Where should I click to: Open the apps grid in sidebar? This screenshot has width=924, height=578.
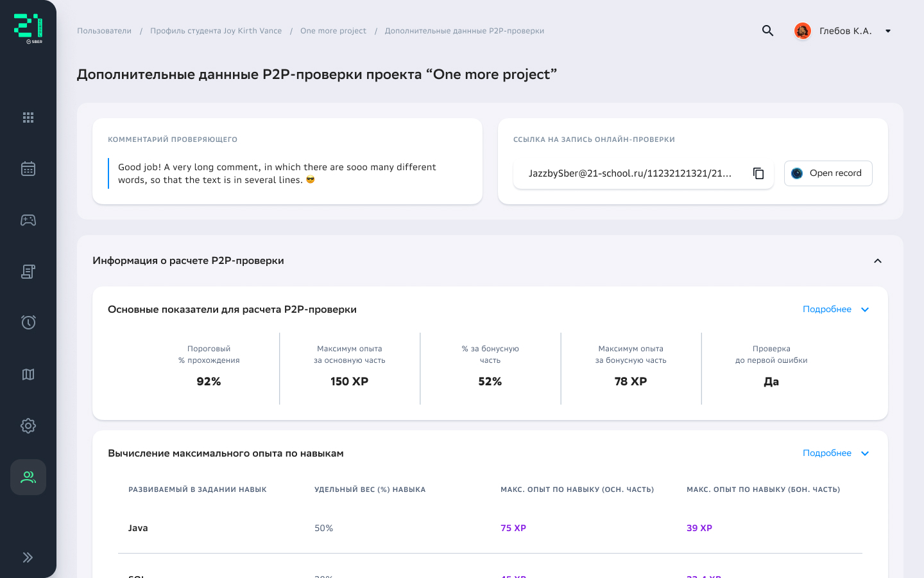click(28, 118)
